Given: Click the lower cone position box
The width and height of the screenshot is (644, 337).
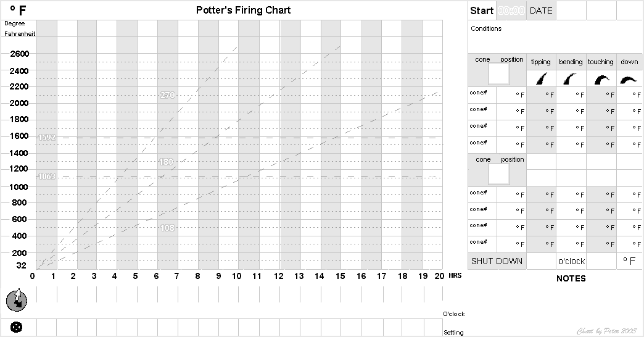Looking at the screenshot, I should click(498, 174).
